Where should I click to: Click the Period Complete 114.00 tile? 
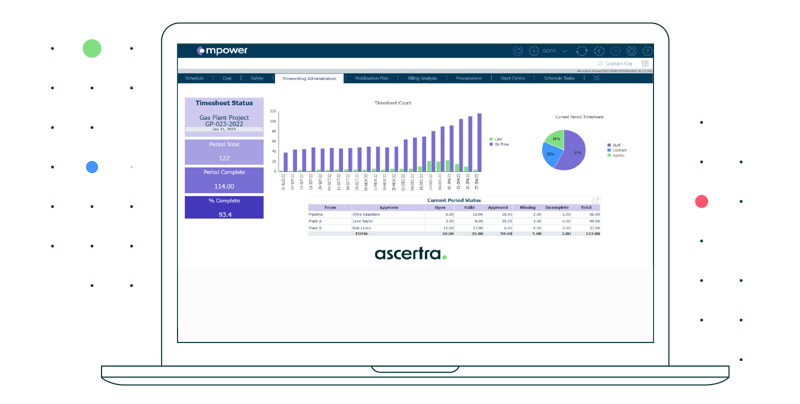224,180
